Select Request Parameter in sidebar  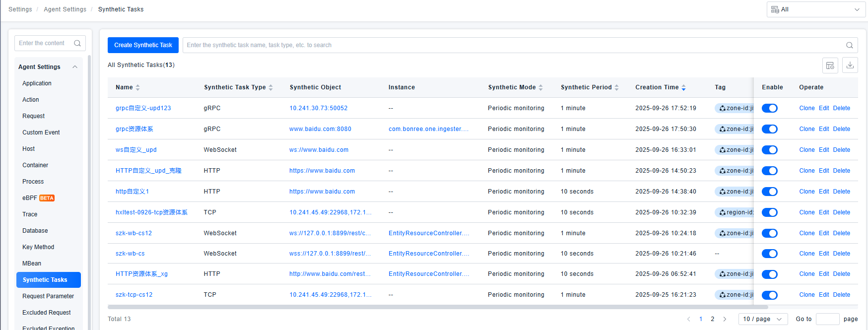tap(48, 296)
